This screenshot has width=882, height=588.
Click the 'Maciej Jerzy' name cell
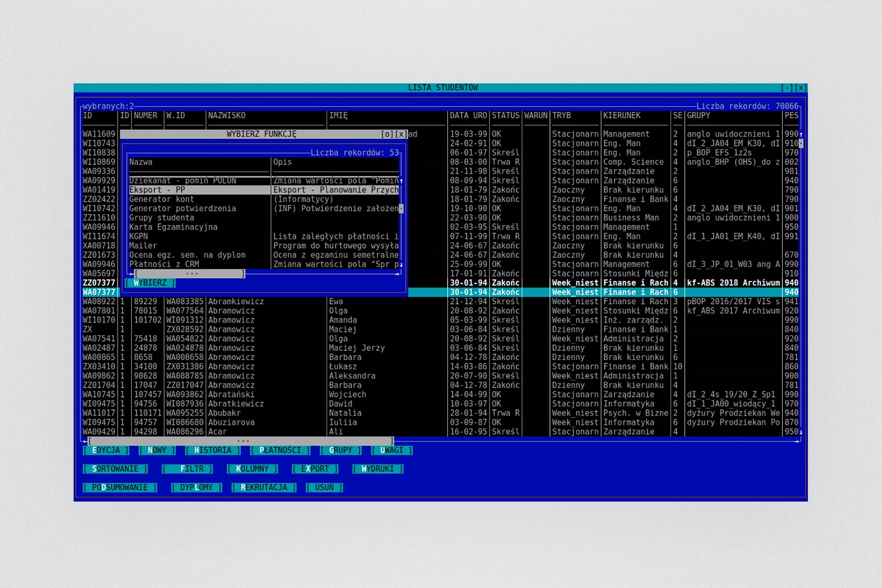(357, 348)
